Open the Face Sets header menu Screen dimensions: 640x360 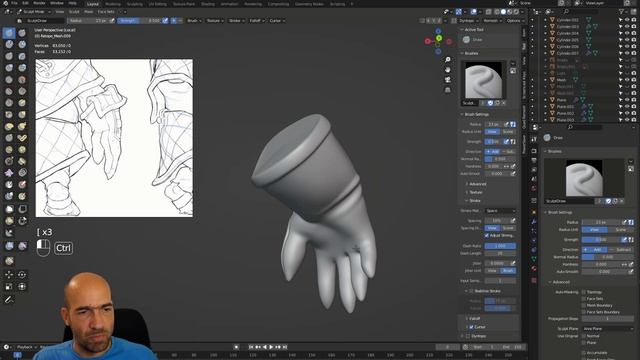pyautogui.click(x=106, y=12)
